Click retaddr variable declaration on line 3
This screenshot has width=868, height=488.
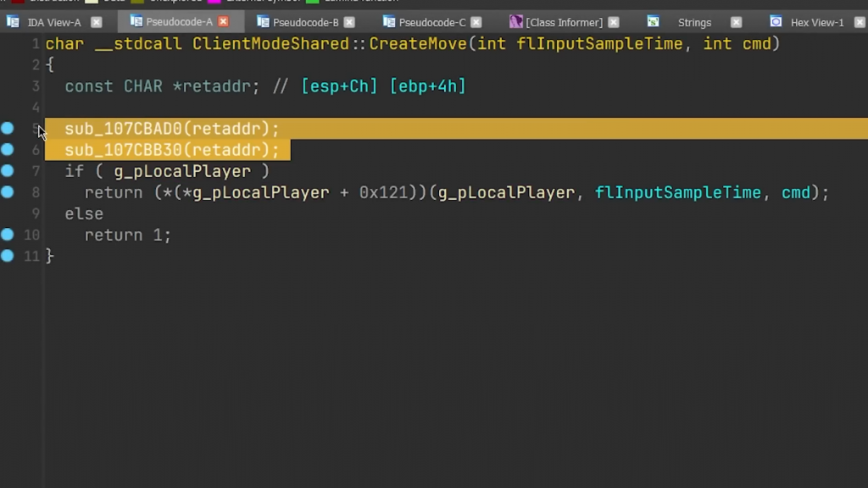(216, 86)
